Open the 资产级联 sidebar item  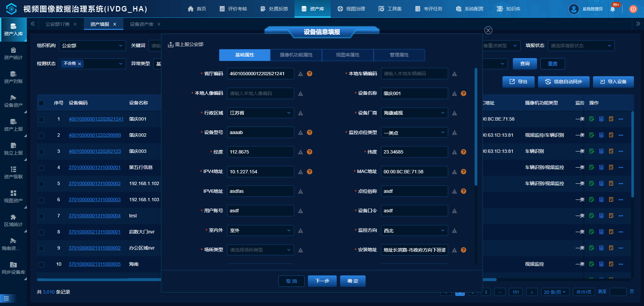(13, 173)
